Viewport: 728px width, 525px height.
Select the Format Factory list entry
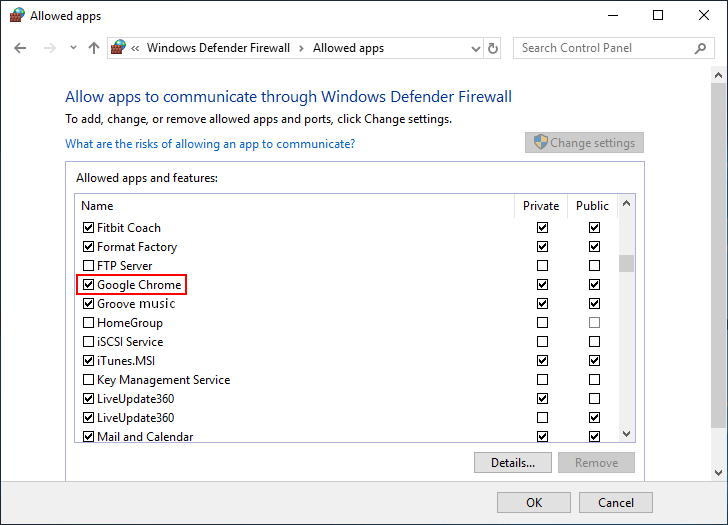coord(137,246)
